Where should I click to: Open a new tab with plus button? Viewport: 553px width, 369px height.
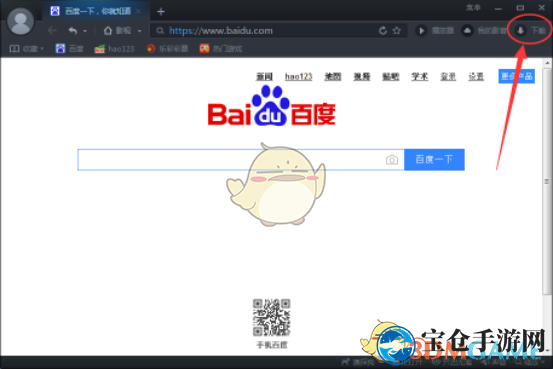[x=161, y=12]
